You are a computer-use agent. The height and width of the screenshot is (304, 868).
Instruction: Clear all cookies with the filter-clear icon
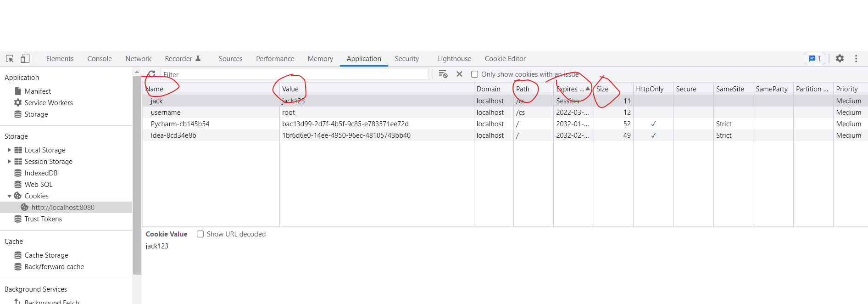click(x=443, y=74)
